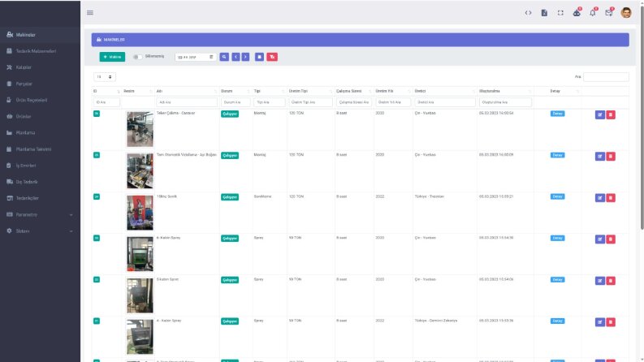Toggle the Silinenmiş switch
The image size is (644, 362).
137,57
